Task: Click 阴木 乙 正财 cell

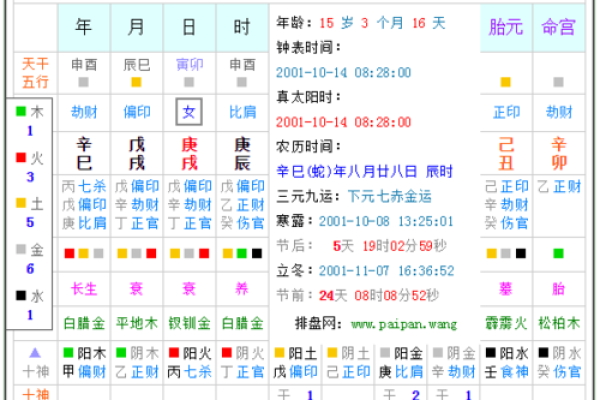Action: [136, 362]
